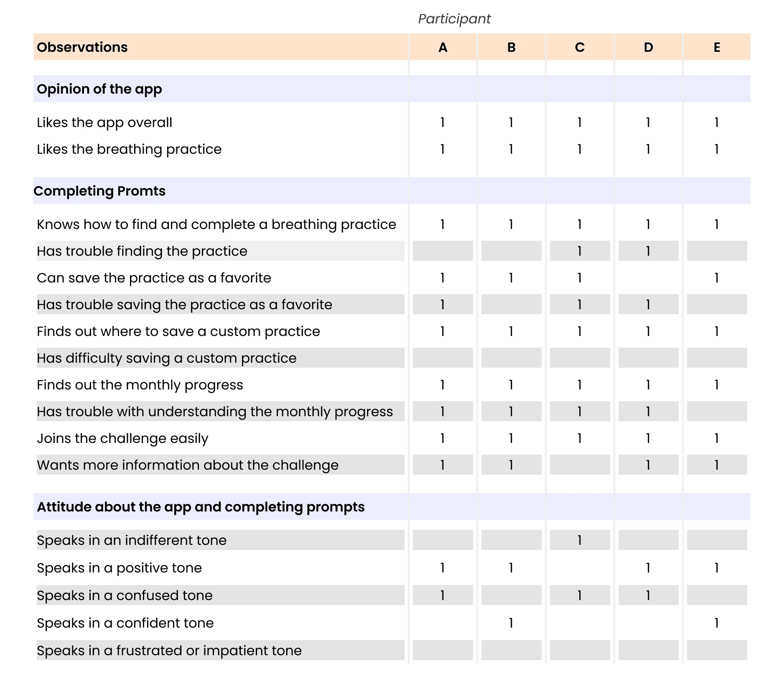Select 'Wants more information about the challenge' row label
Screen dimensions: 784x697
pyautogui.click(x=188, y=465)
